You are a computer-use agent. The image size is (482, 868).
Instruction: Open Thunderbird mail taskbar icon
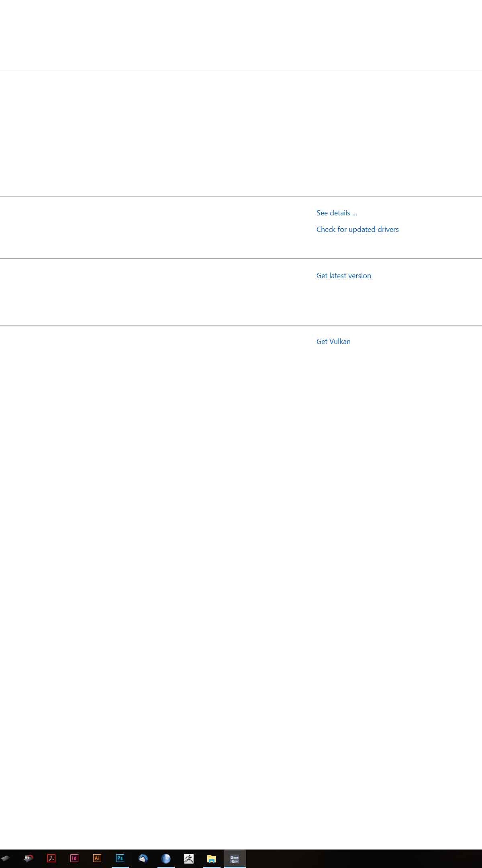143,858
